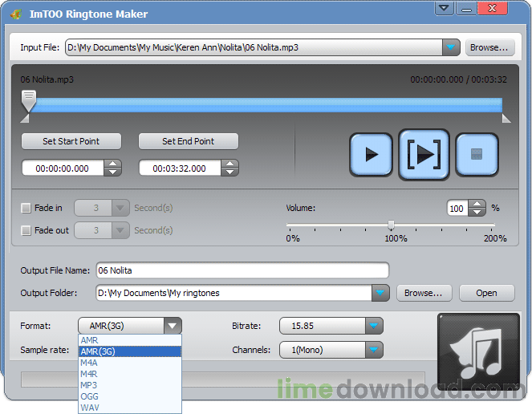This screenshot has height=414, width=532.
Task: Play the full audio track
Action: tap(371, 155)
